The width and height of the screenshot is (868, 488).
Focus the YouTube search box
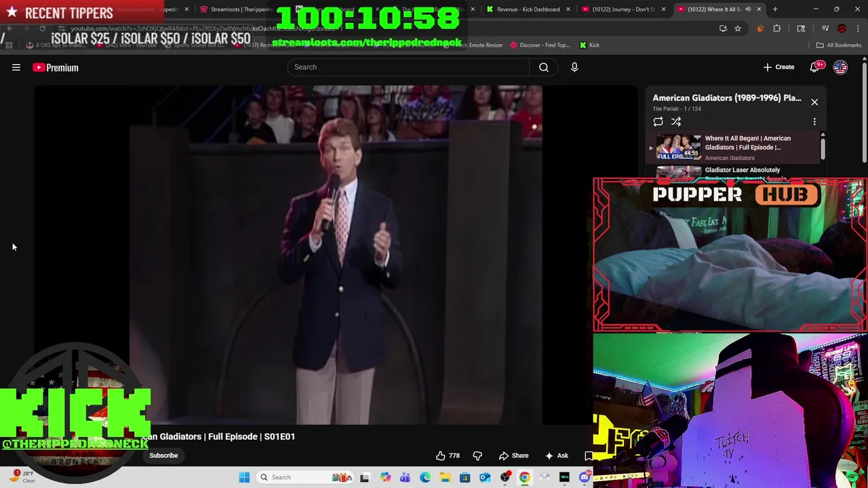click(x=408, y=67)
